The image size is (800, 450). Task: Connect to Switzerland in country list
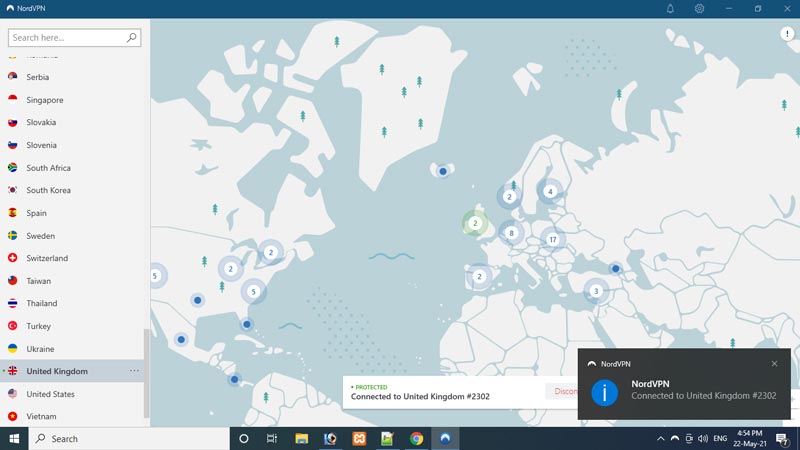(47, 258)
